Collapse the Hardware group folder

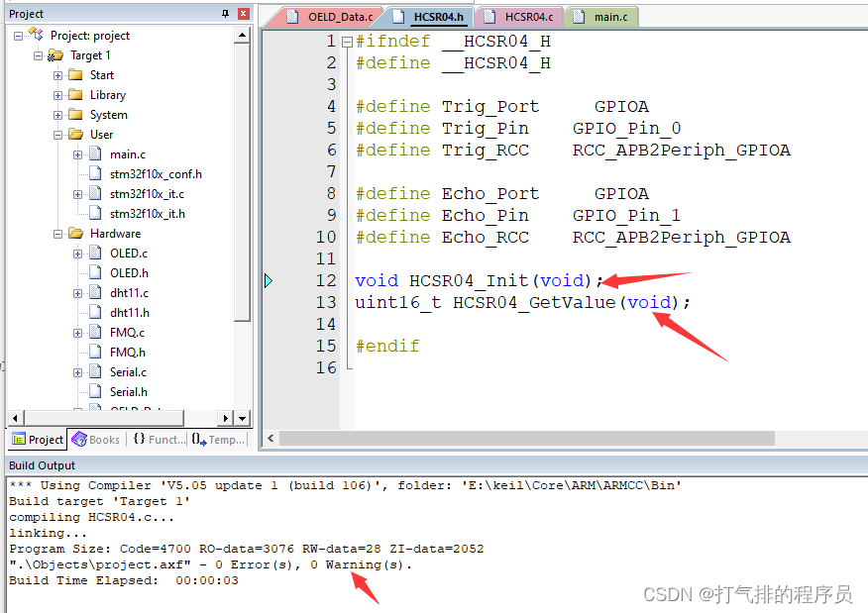click(x=57, y=233)
